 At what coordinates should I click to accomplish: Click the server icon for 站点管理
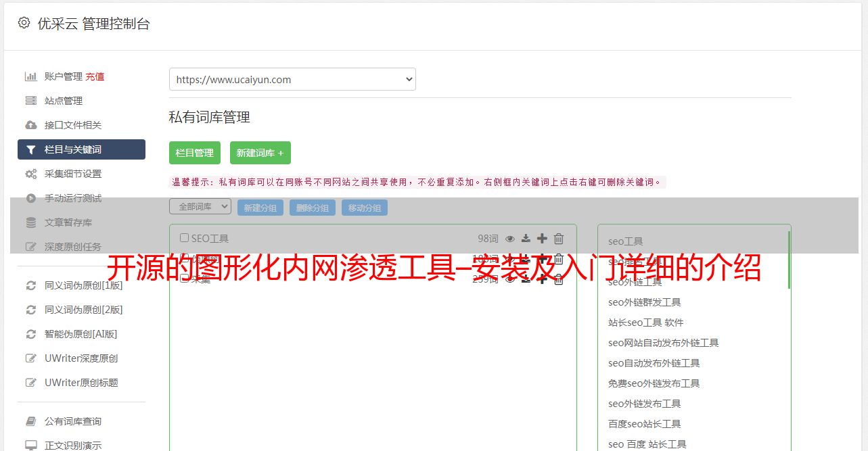[31, 101]
